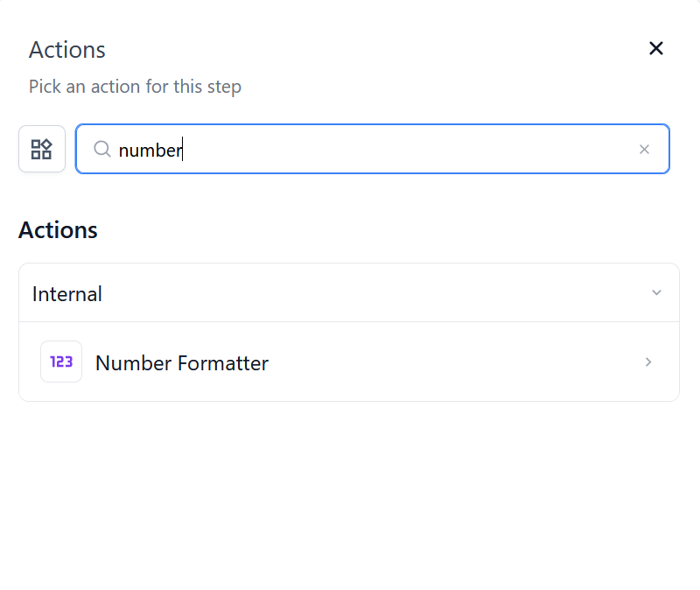
Task: Click the magnifier search icon
Action: [102, 150]
